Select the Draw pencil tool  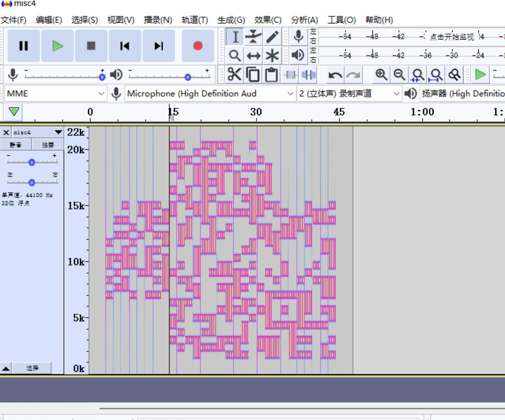pyautogui.click(x=272, y=37)
